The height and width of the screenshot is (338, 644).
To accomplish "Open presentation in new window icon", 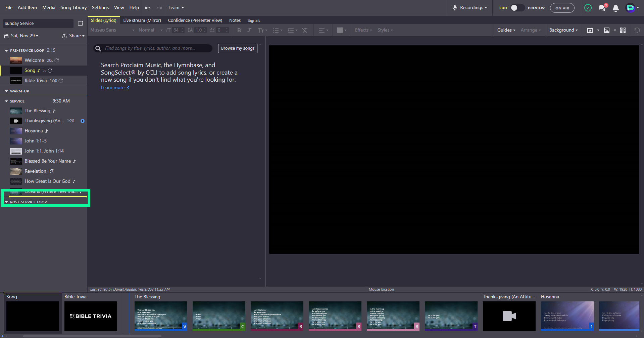I will tap(80, 23).
